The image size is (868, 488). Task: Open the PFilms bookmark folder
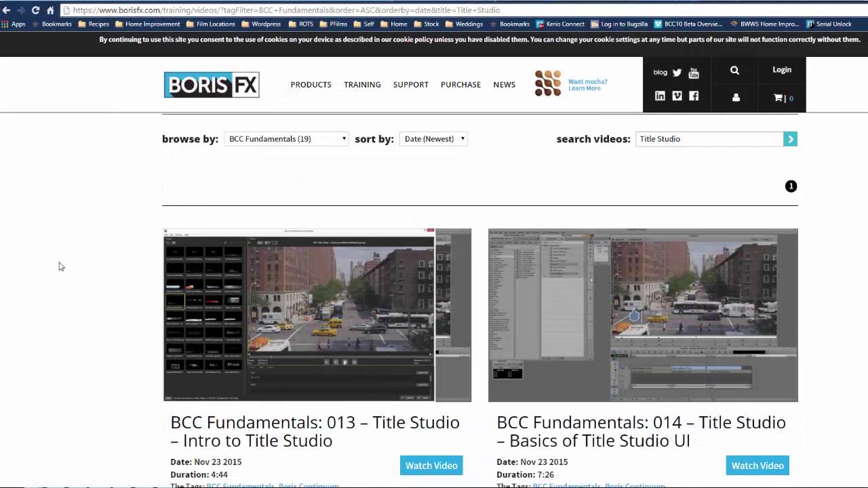(334, 24)
